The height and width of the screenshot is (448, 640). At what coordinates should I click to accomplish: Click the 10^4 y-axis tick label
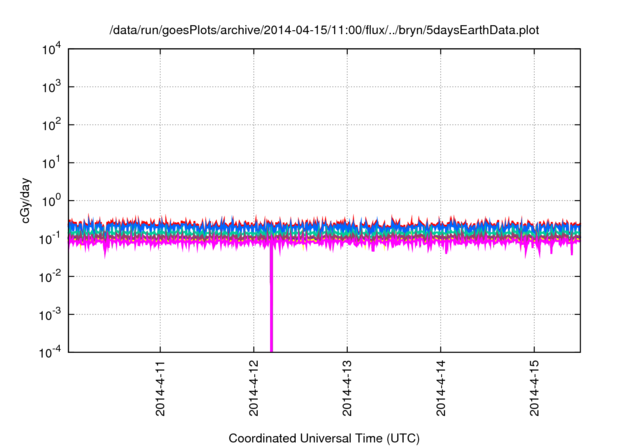pyautogui.click(x=51, y=49)
